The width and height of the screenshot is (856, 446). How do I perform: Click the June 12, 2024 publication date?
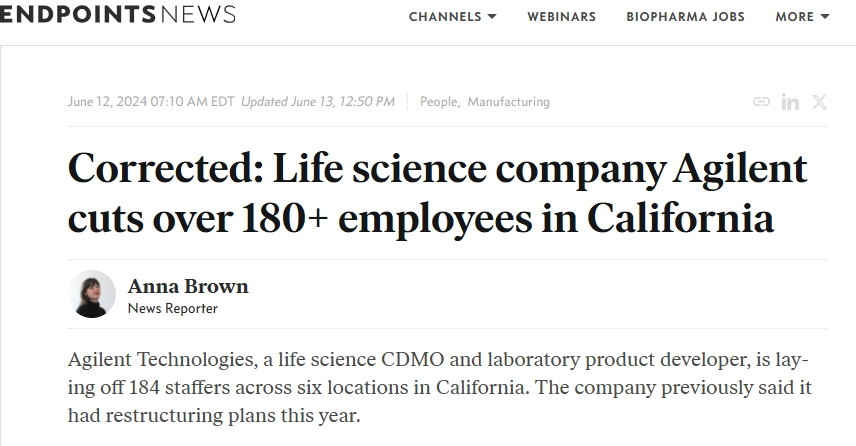tap(151, 102)
